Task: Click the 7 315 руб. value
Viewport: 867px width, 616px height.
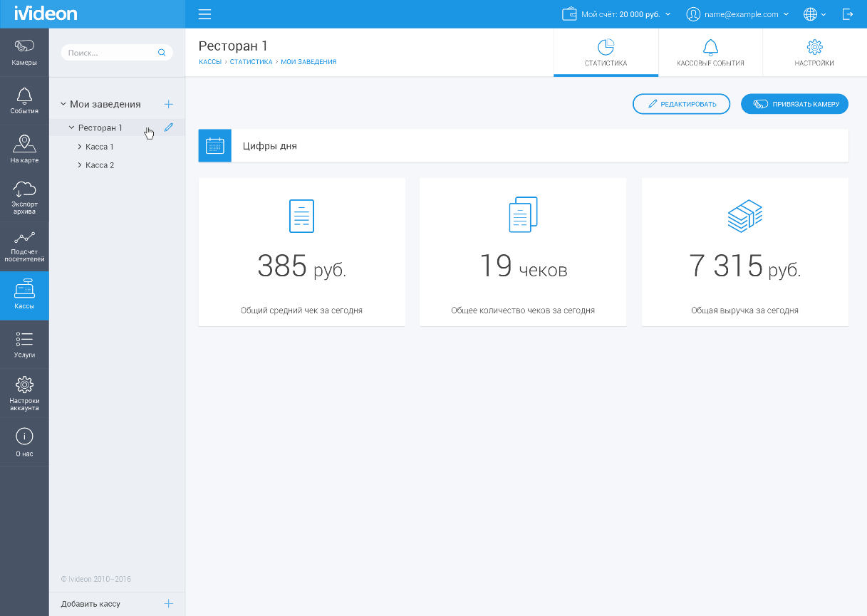Action: pos(745,266)
